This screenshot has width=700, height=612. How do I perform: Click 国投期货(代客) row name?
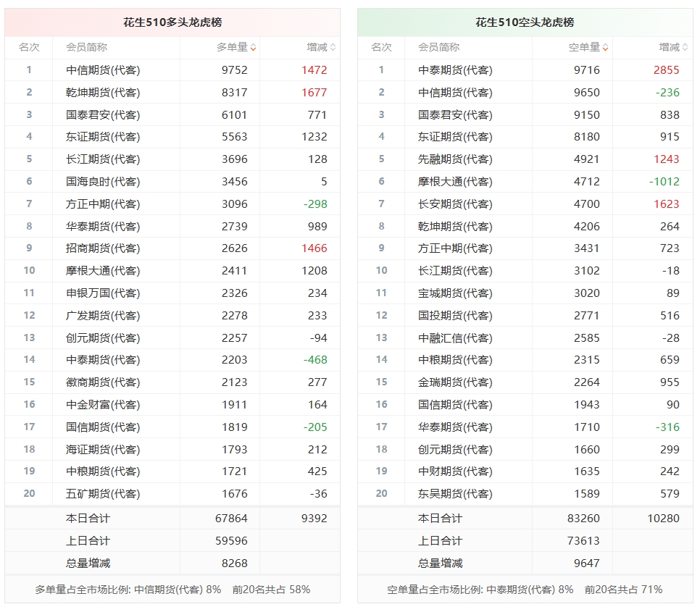click(455, 315)
